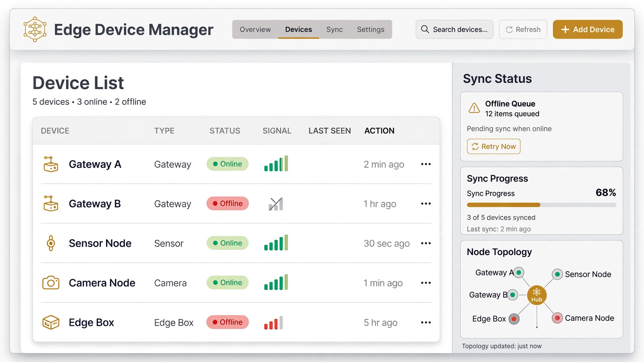Click Gateway A node dot in topology
This screenshot has width=644, height=362.
point(519,272)
